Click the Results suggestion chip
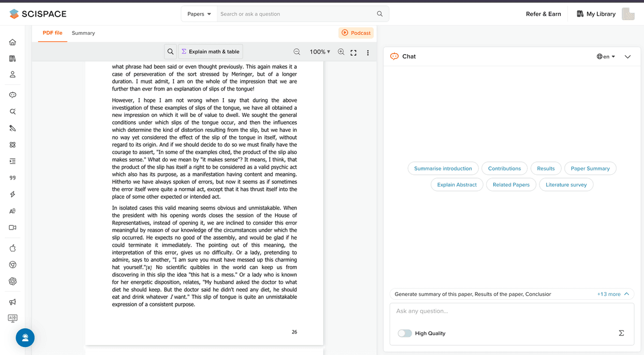This screenshot has height=355, width=644. [546, 168]
